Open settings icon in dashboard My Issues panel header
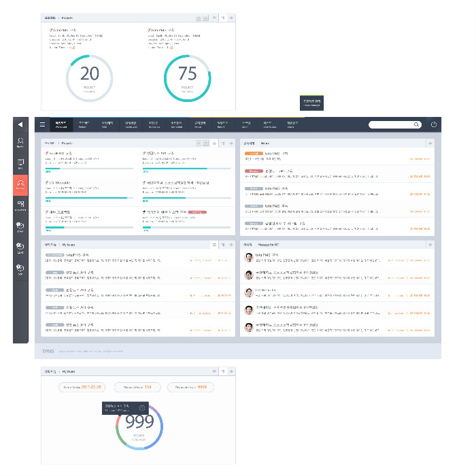Screen dimensions: 476x476 pos(231,243)
